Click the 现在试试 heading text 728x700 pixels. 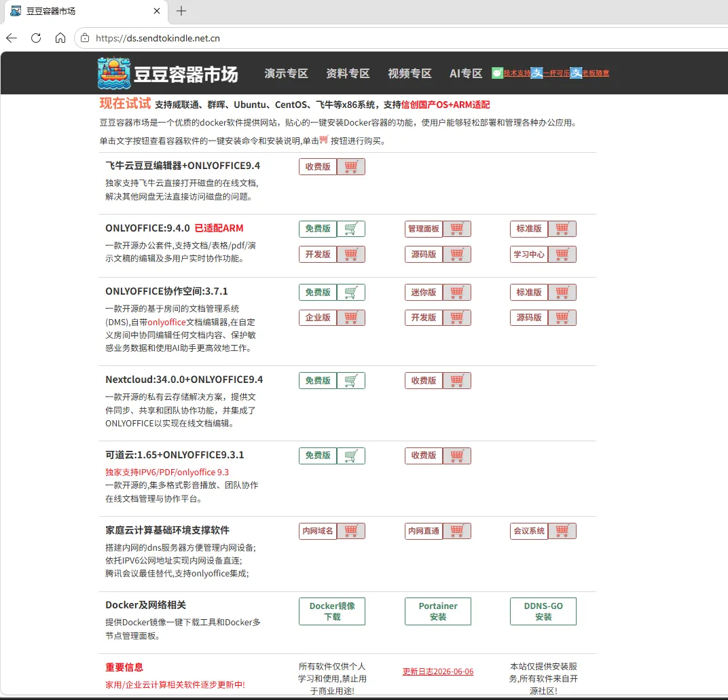click(x=126, y=103)
